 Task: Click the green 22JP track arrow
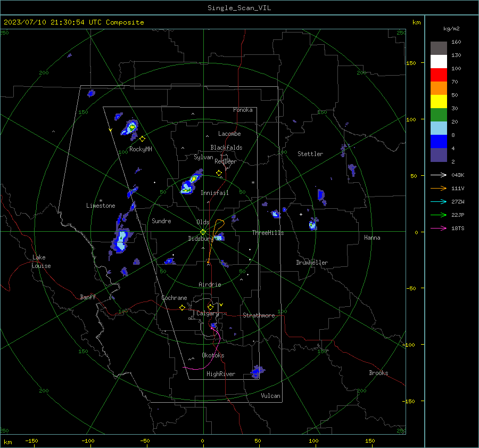click(x=439, y=215)
